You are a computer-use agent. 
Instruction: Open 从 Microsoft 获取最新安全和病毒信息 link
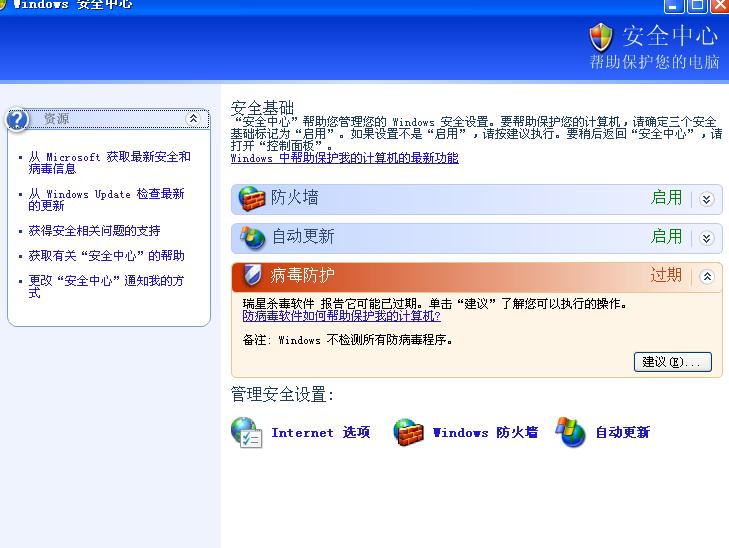pos(109,163)
